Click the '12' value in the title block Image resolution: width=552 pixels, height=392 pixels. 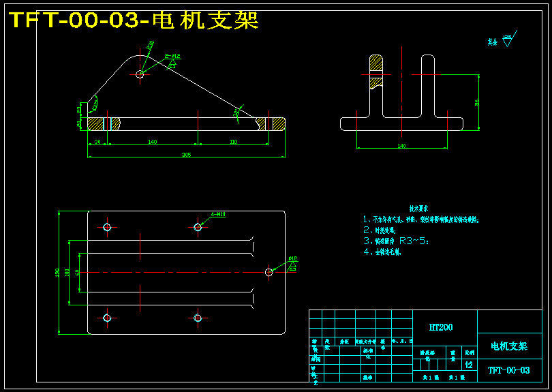(469, 365)
